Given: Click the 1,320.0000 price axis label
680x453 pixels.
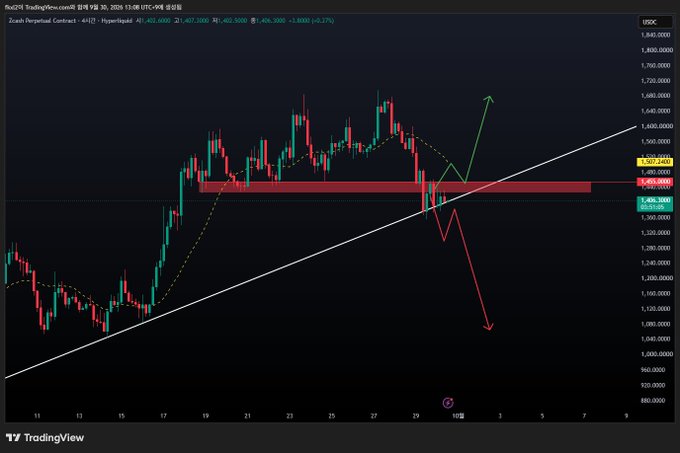Looking at the screenshot, I should click(655, 233).
